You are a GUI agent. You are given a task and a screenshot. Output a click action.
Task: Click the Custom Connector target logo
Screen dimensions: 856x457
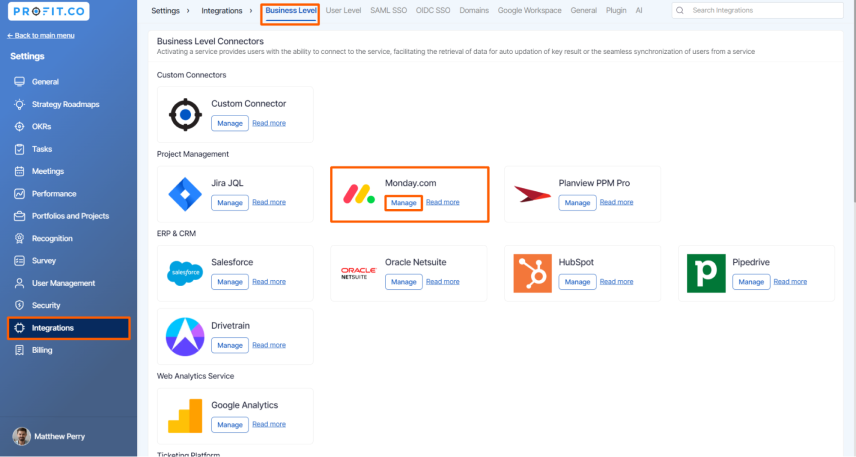(185, 115)
